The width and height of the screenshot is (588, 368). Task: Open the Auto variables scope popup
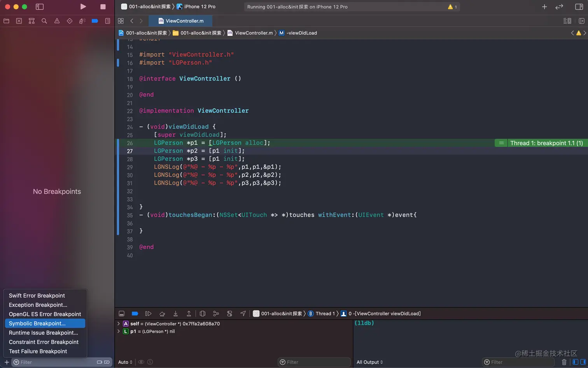click(x=125, y=362)
